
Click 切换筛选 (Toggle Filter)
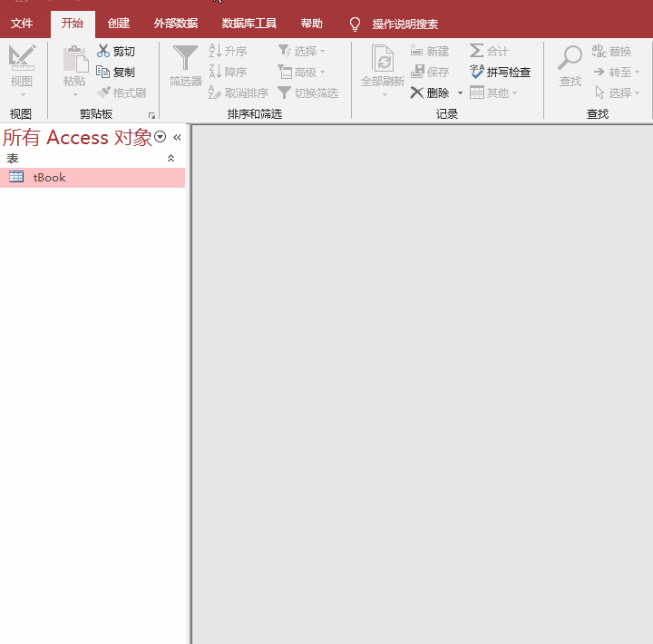(307, 93)
